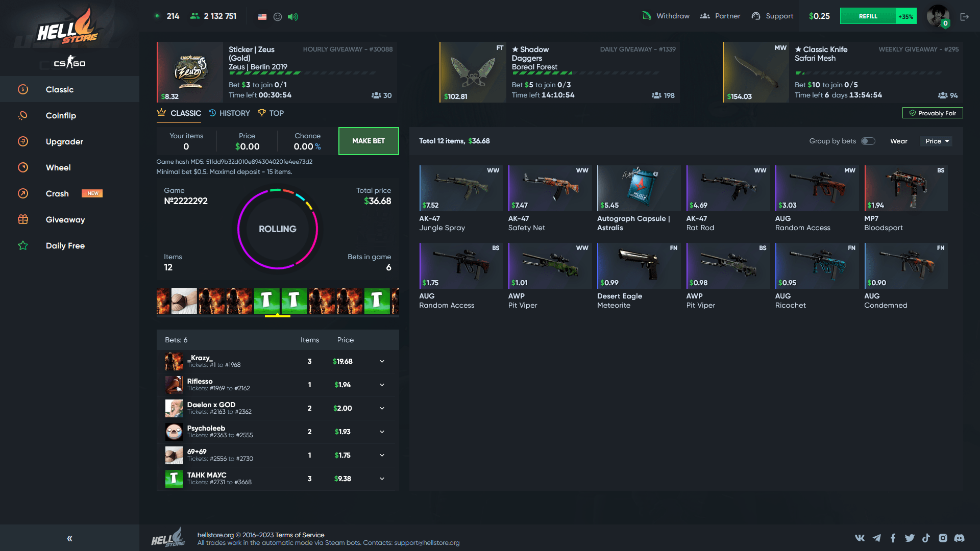This screenshot has height=551, width=980.
Task: Expand Daelon x GOD bet row
Action: click(x=382, y=408)
